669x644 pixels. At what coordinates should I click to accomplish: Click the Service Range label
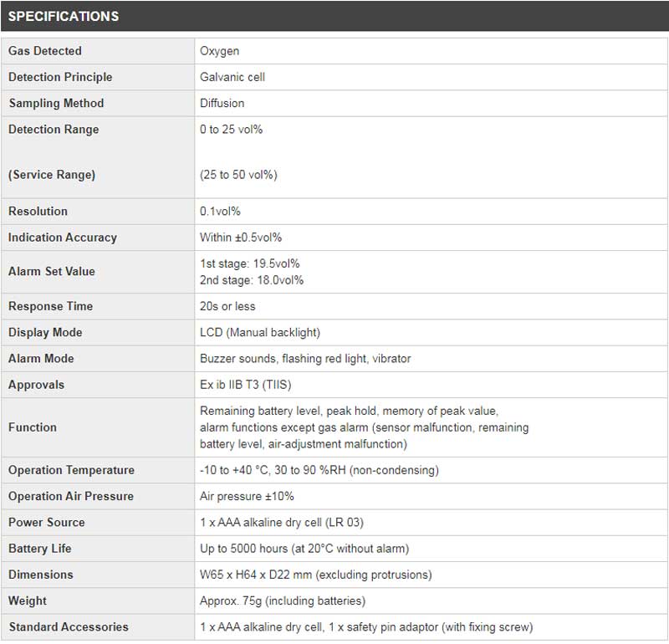click(52, 175)
